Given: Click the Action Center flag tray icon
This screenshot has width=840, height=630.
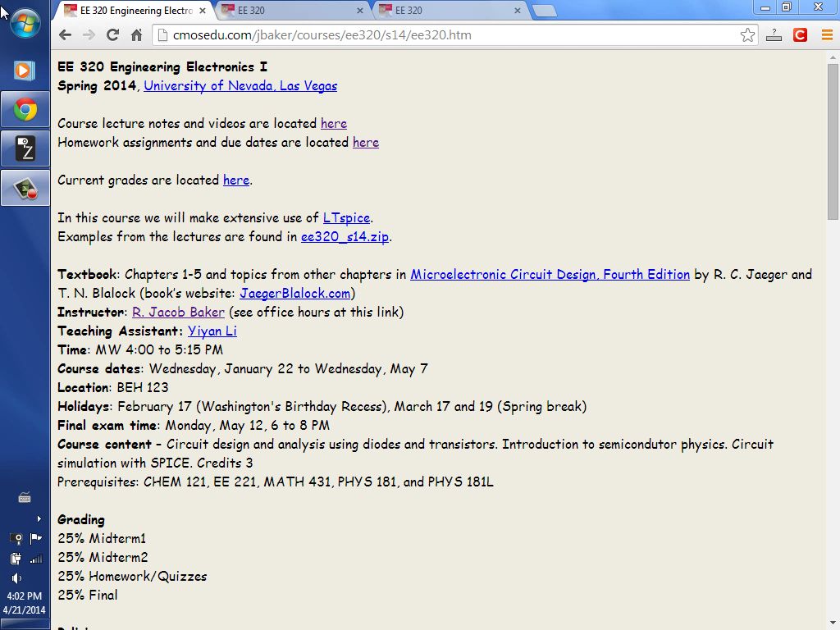Looking at the screenshot, I should pos(36,538).
